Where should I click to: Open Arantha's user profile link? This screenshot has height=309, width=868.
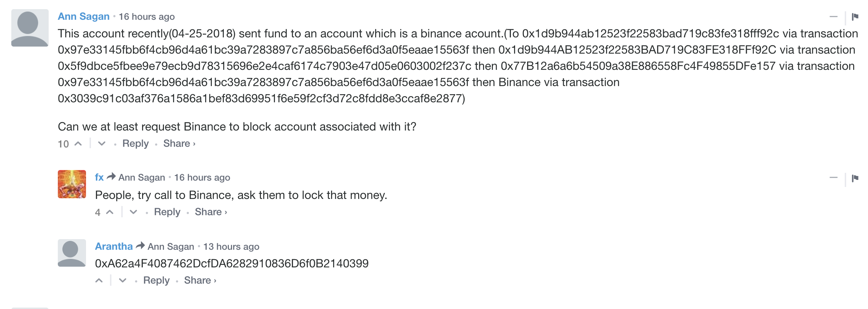pyautogui.click(x=114, y=247)
